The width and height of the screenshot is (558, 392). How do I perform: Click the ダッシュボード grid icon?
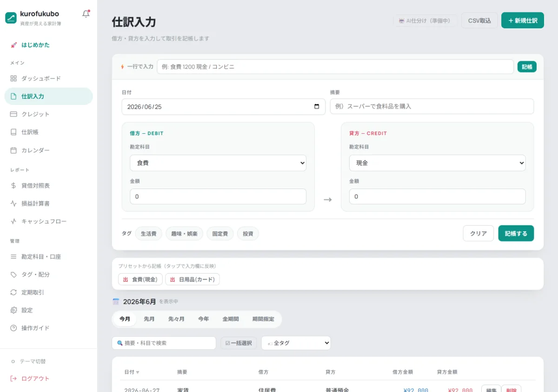[13, 78]
